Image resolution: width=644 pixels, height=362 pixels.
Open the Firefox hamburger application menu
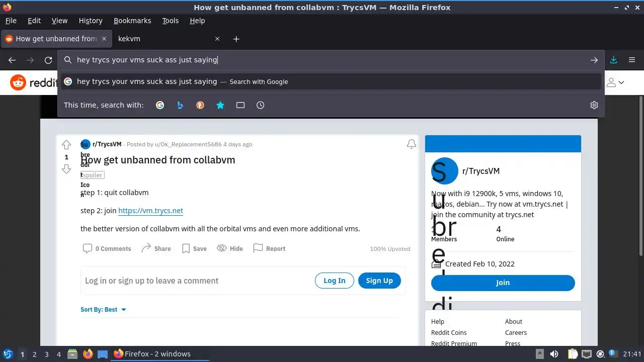(x=632, y=60)
